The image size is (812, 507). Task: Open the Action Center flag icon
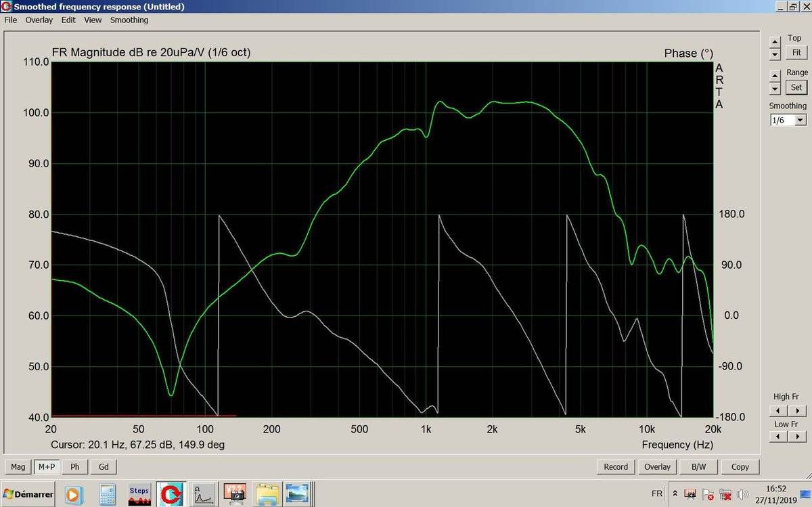(708, 494)
